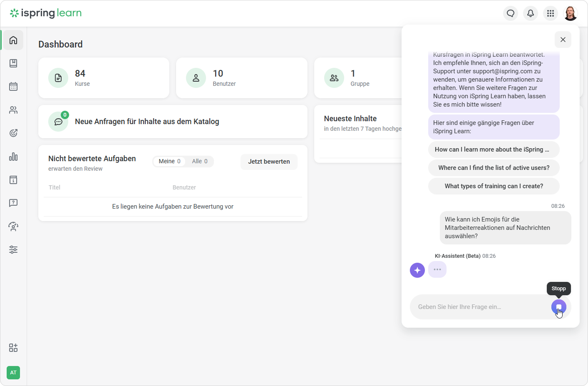The image size is (588, 386).
Task: Select 'Where can I find the list of active users?'
Action: click(494, 168)
